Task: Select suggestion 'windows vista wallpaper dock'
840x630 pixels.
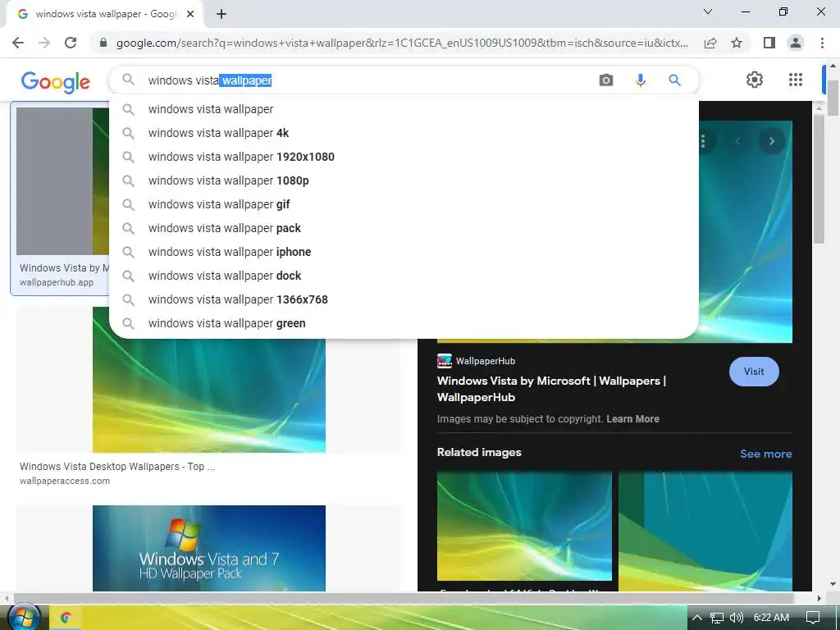Action: pyautogui.click(x=404, y=276)
